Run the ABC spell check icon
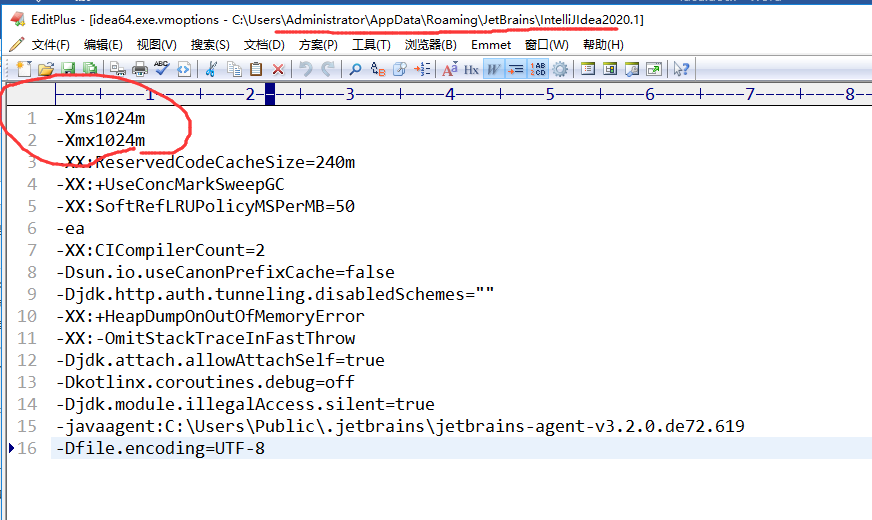 162,69
